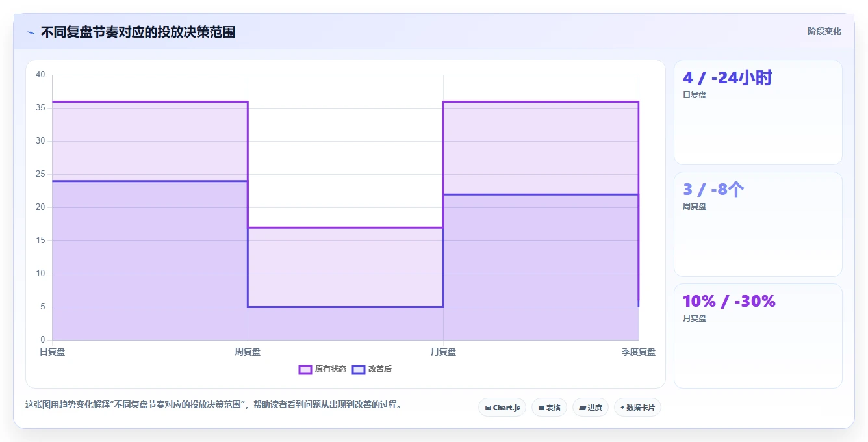Click the 季度复盘 x-axis label
The height and width of the screenshot is (442, 868).
click(x=639, y=352)
